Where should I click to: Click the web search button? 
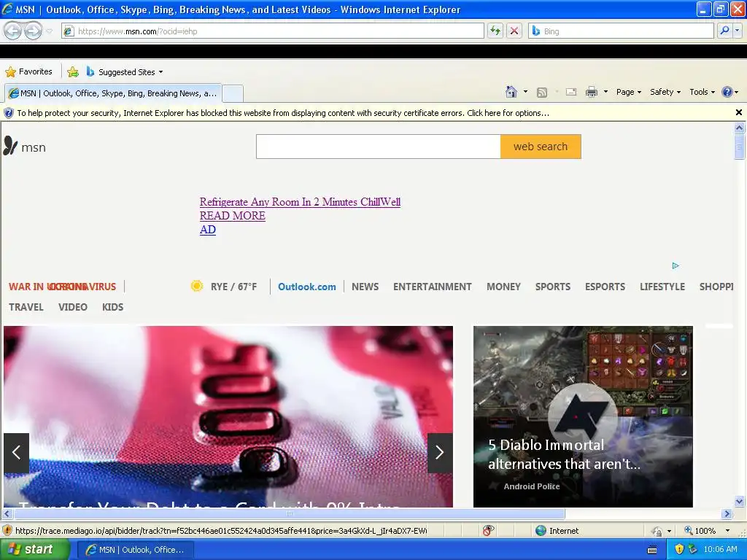[541, 146]
